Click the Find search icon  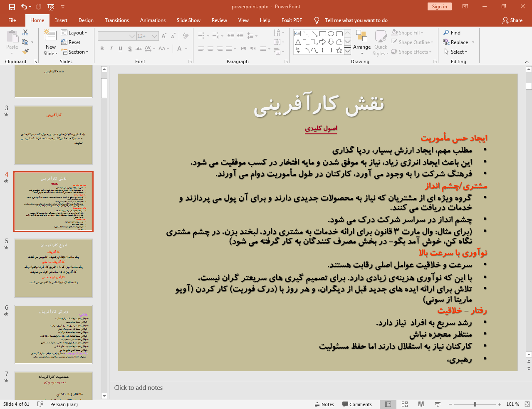[x=446, y=32]
